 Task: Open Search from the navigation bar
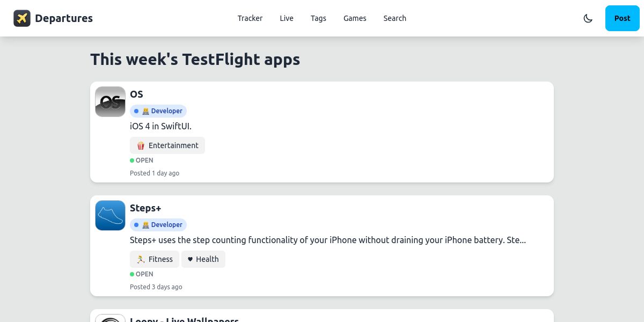[394, 18]
